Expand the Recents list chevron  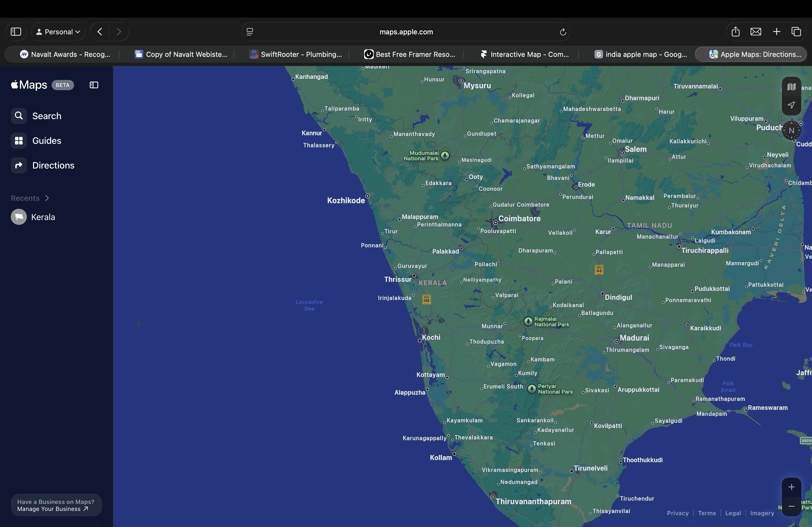[47, 198]
